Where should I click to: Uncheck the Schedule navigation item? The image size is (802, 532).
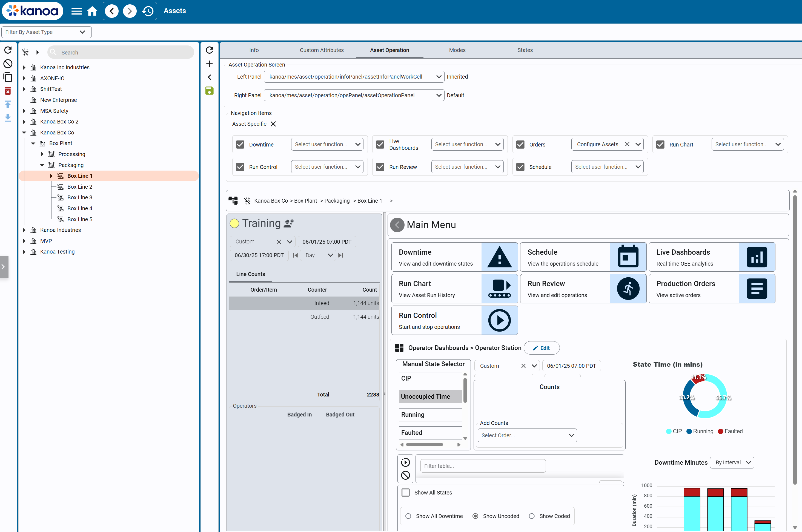click(x=520, y=167)
